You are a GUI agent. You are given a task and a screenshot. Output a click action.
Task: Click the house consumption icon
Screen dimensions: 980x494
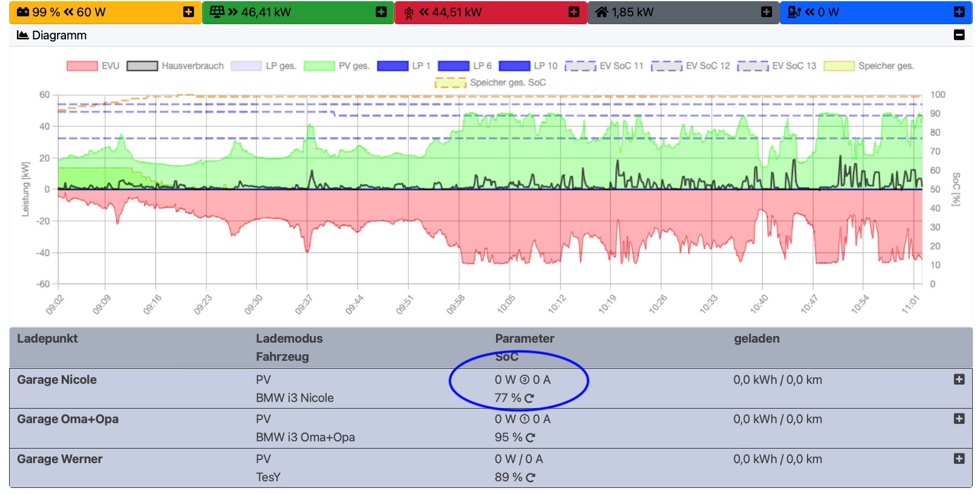tap(601, 12)
